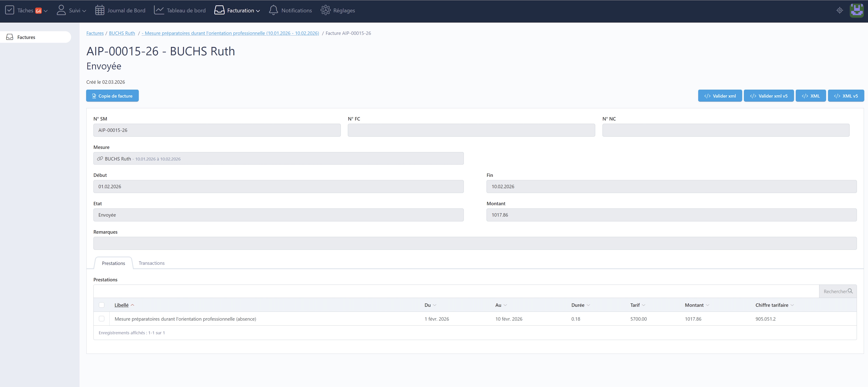Open the BUCHS Ruth breadcrumb link
The width and height of the screenshot is (868, 387).
click(122, 33)
